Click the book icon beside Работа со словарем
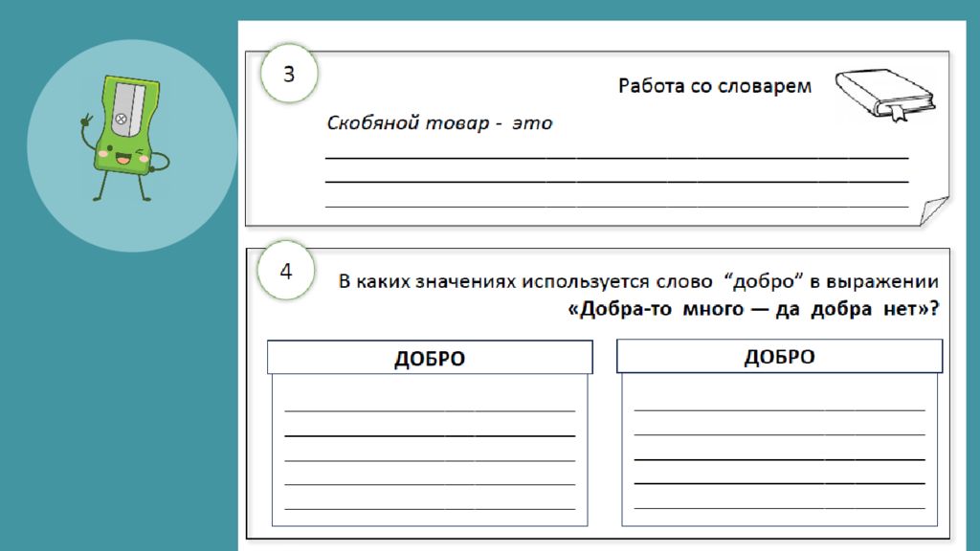The image size is (980, 551). click(x=884, y=94)
